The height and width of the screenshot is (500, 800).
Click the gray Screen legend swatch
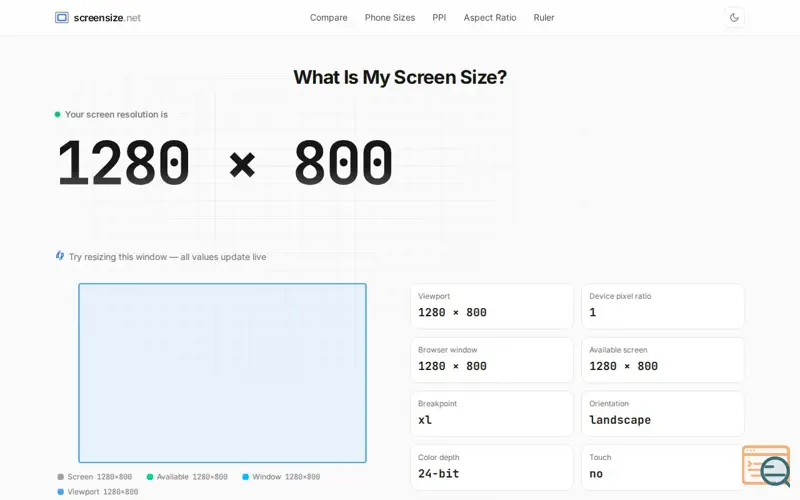pos(60,477)
